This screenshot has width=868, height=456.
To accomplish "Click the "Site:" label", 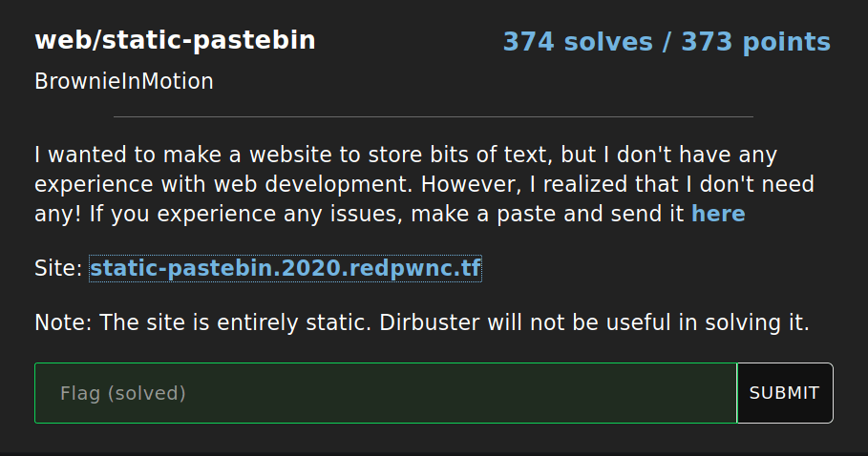I will click(58, 269).
